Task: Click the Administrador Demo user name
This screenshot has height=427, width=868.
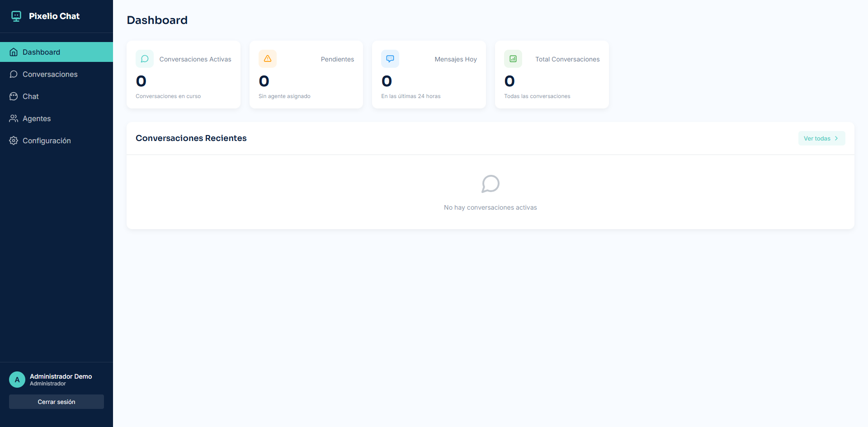Action: 61,376
